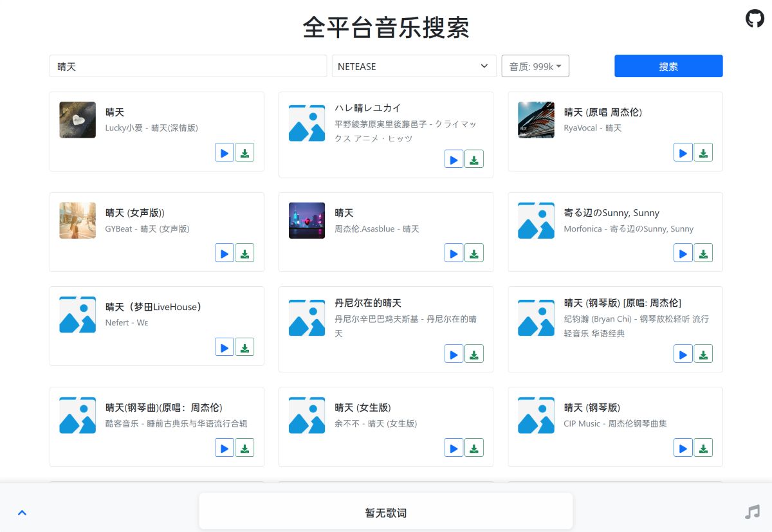Play 晴天(钢琴曲) by 酷客音乐
This screenshot has height=532, width=772.
click(225, 448)
